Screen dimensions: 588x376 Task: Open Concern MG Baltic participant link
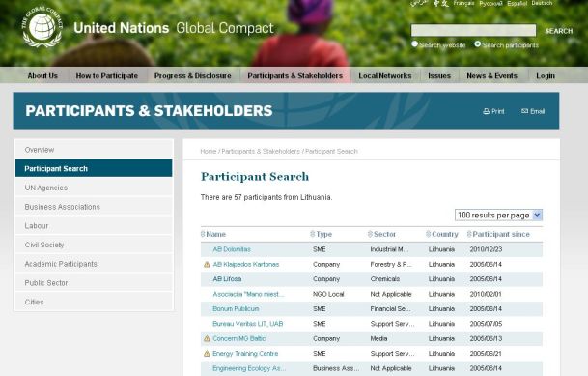coord(238,339)
